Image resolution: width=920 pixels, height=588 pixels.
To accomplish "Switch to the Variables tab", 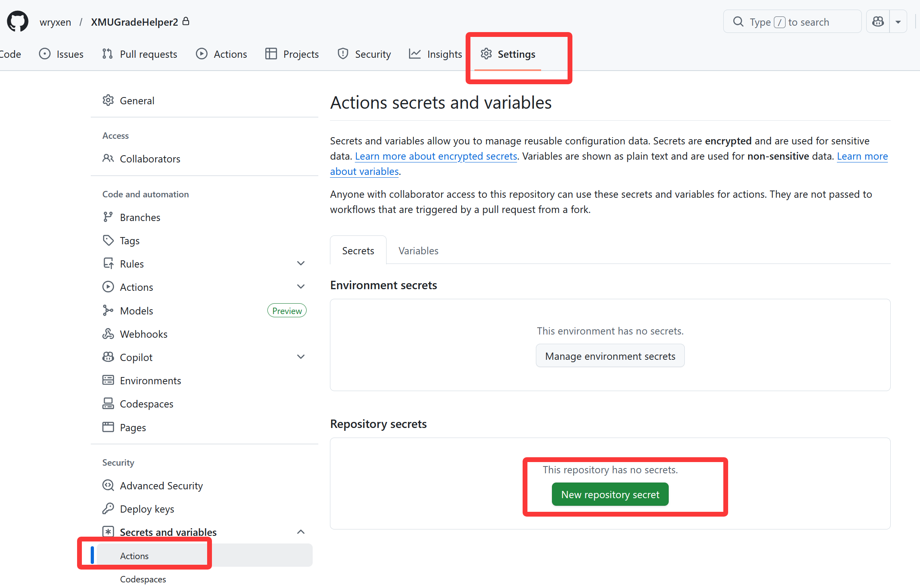I will 418,251.
